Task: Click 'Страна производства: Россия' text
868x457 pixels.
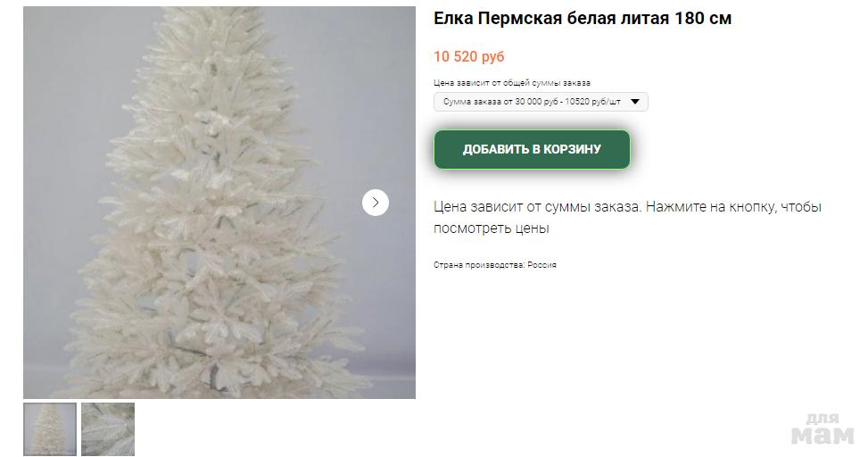Action: click(x=495, y=265)
